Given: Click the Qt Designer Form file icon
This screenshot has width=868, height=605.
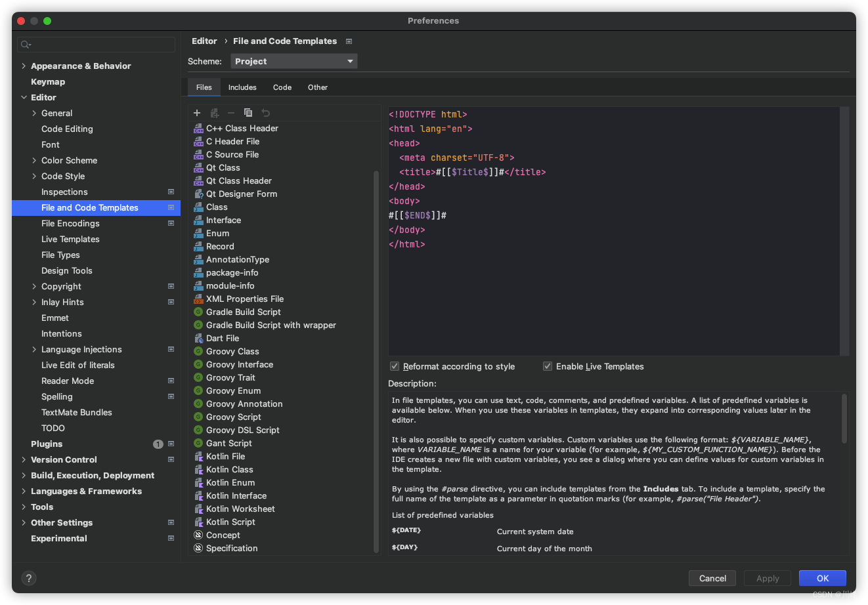Looking at the screenshot, I should pyautogui.click(x=198, y=194).
